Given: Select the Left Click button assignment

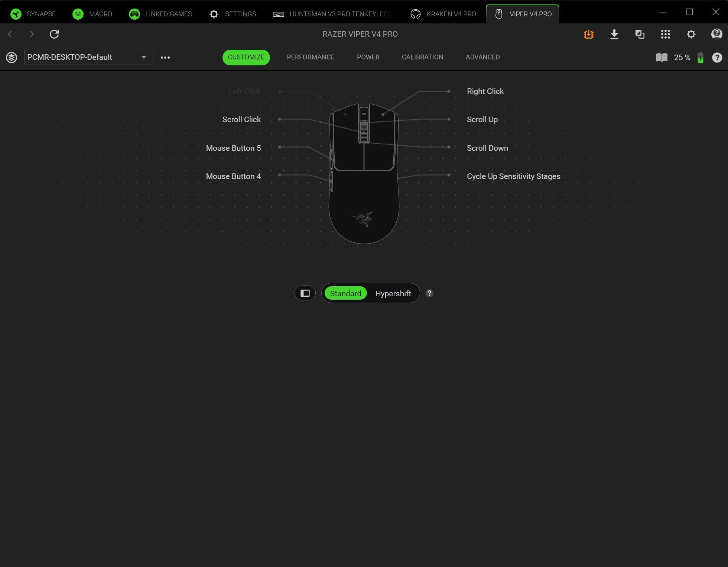Looking at the screenshot, I should [245, 91].
